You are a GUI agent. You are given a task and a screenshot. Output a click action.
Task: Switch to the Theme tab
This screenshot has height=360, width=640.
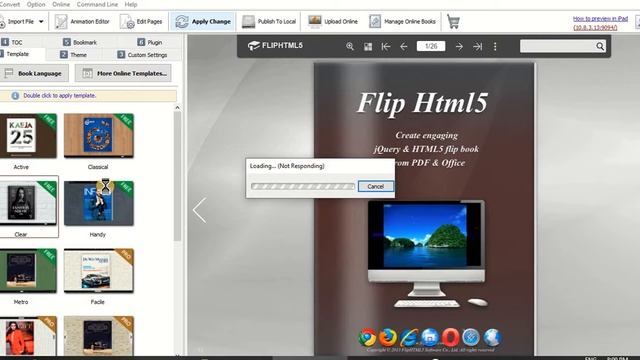(x=73, y=54)
